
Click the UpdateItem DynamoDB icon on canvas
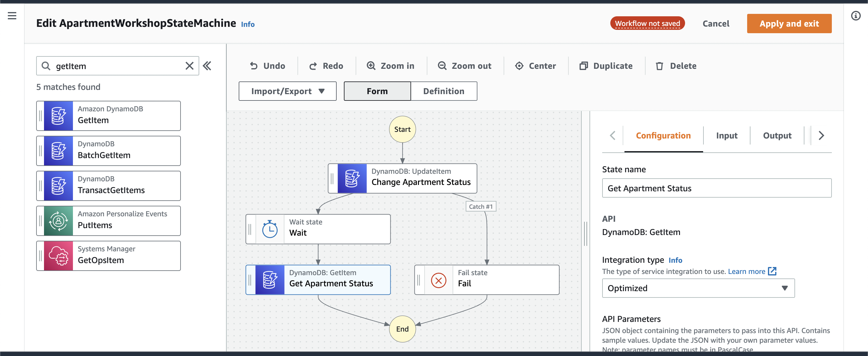coord(352,179)
